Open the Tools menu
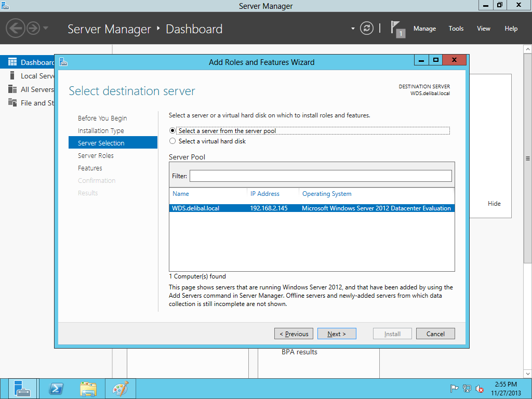This screenshot has height=399, width=532. point(456,29)
